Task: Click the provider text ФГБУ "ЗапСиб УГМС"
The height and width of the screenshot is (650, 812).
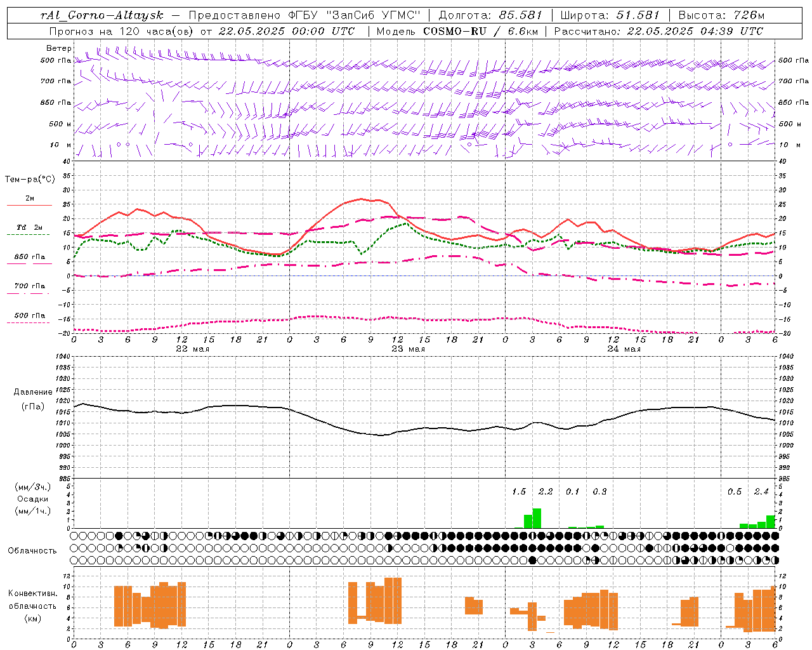Action: pos(355,15)
